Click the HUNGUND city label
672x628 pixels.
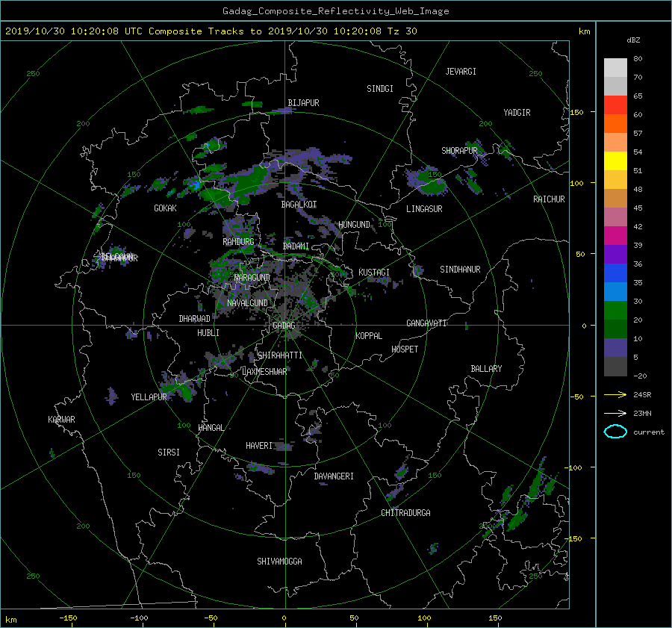click(354, 225)
